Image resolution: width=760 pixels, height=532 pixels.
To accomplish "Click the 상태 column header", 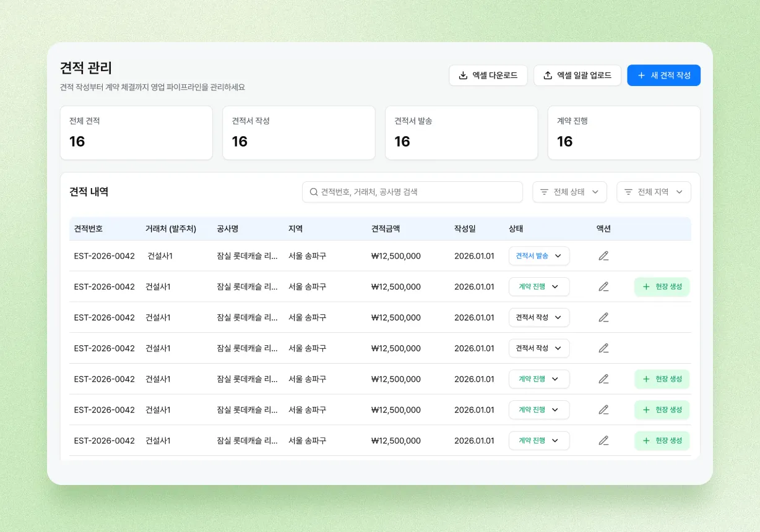I will [x=516, y=228].
